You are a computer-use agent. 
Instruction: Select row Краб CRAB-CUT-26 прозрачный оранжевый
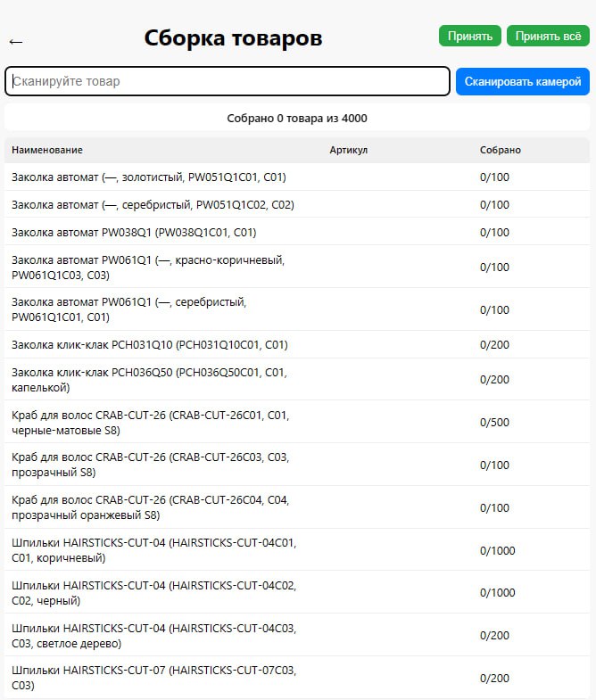[297, 507]
